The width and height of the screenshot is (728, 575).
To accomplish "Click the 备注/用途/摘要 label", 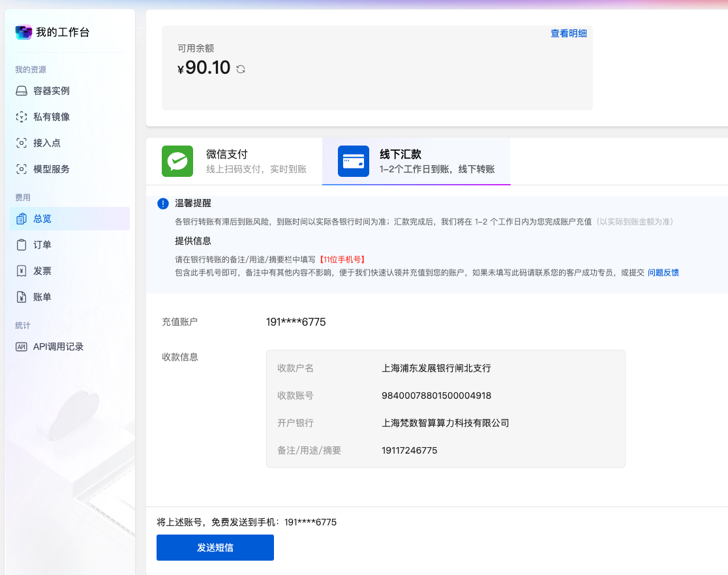I will pos(309,450).
